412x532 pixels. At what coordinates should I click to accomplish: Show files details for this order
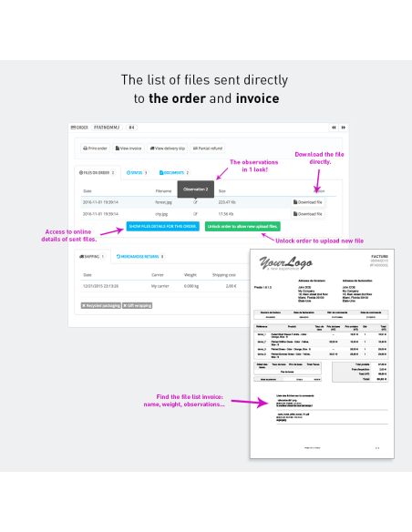163,226
